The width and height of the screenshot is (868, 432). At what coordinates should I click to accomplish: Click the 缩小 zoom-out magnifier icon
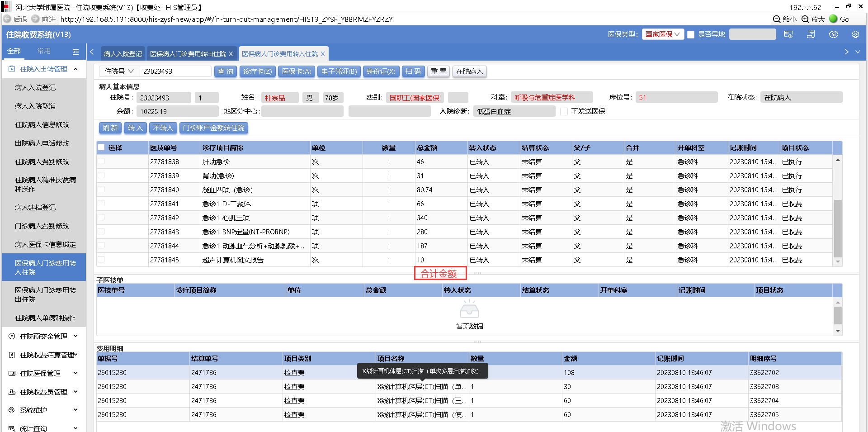tap(777, 19)
